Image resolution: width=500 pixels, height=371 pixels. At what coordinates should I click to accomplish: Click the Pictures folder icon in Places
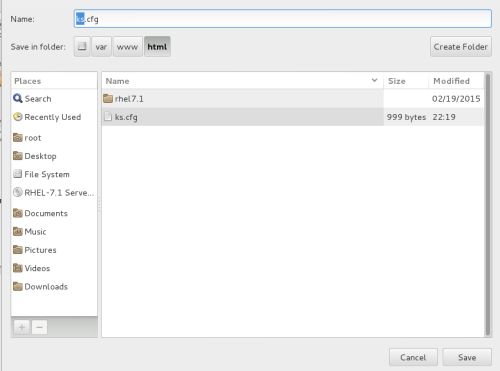[x=18, y=250]
